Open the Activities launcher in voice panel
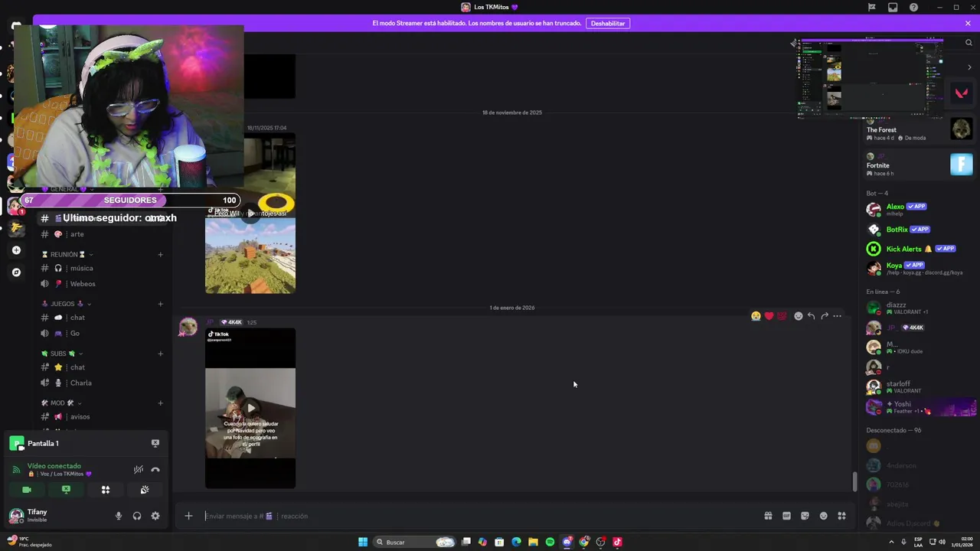Screen dimensions: 980x551 pos(106,490)
